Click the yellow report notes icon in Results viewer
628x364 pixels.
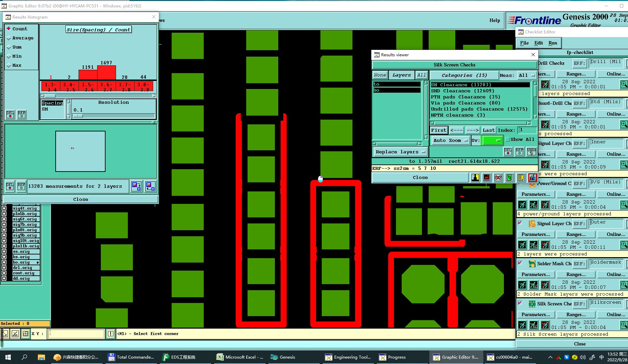click(x=521, y=178)
